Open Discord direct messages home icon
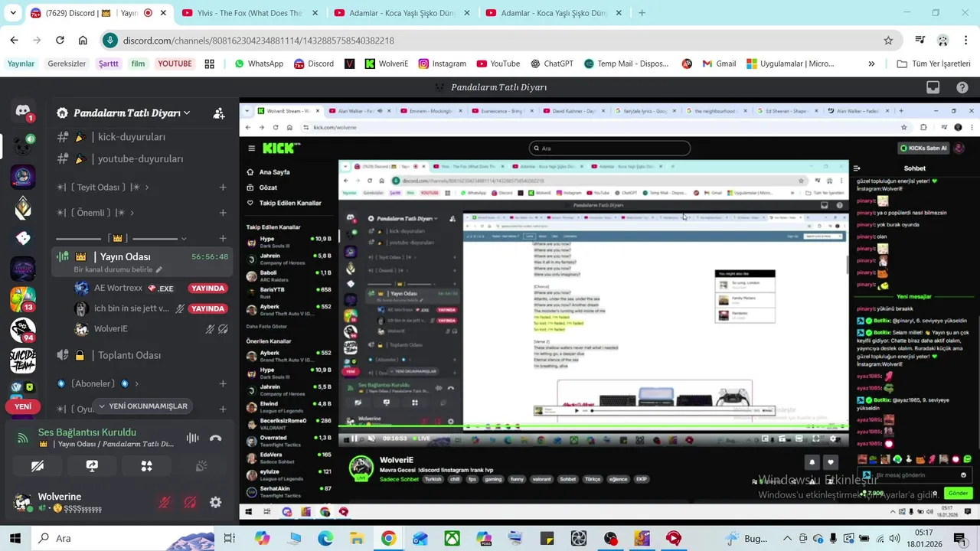The image size is (980, 551). pos(23,112)
